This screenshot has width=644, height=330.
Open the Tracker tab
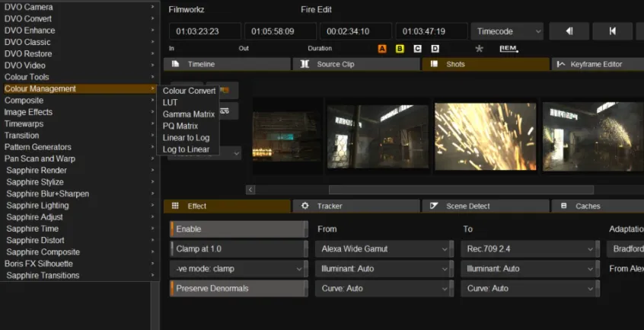[x=356, y=206]
